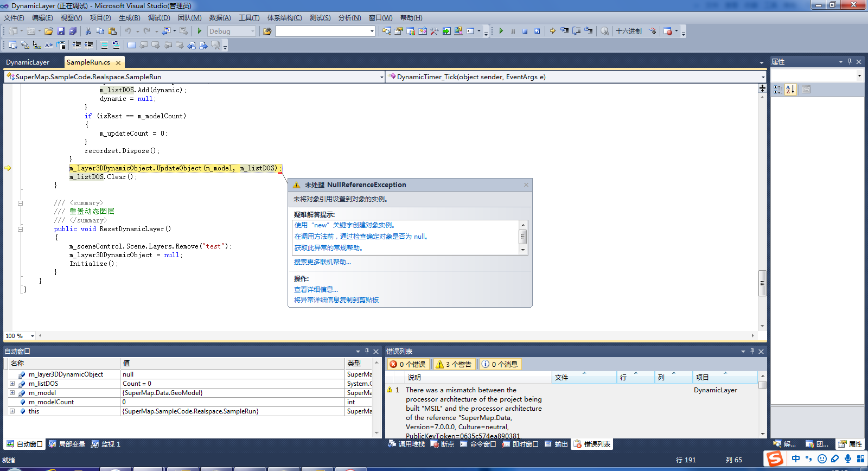Collapse the summary comment outline block
Screen dimensions: 868x471
point(21,203)
